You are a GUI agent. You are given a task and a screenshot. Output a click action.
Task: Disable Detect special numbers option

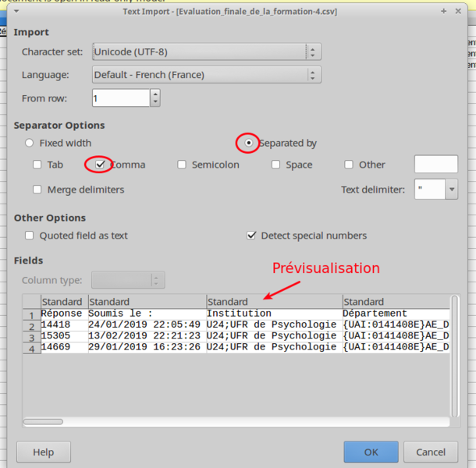coord(251,235)
